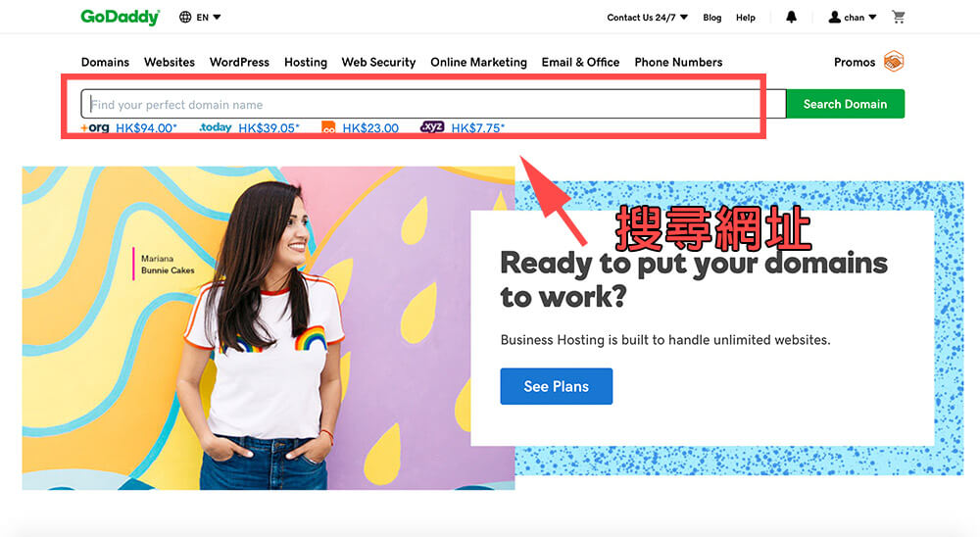
Task: Open the Email & Office menu
Action: (580, 62)
